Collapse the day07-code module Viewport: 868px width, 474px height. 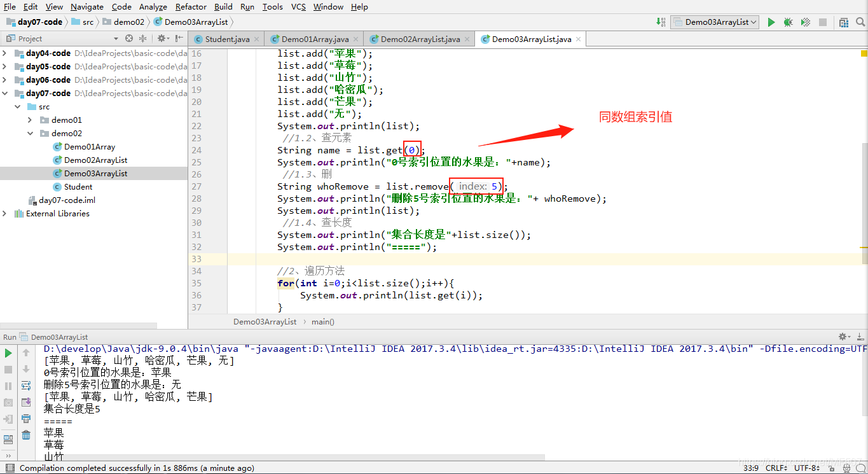5,94
